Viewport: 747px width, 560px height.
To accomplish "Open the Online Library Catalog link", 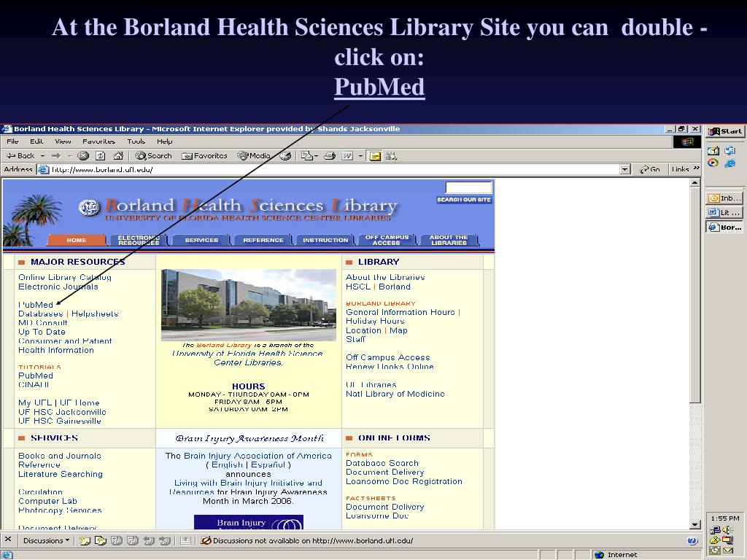I will [65, 277].
